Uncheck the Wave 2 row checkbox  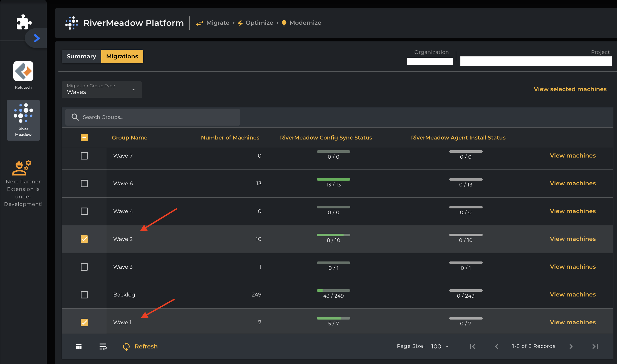coord(84,239)
